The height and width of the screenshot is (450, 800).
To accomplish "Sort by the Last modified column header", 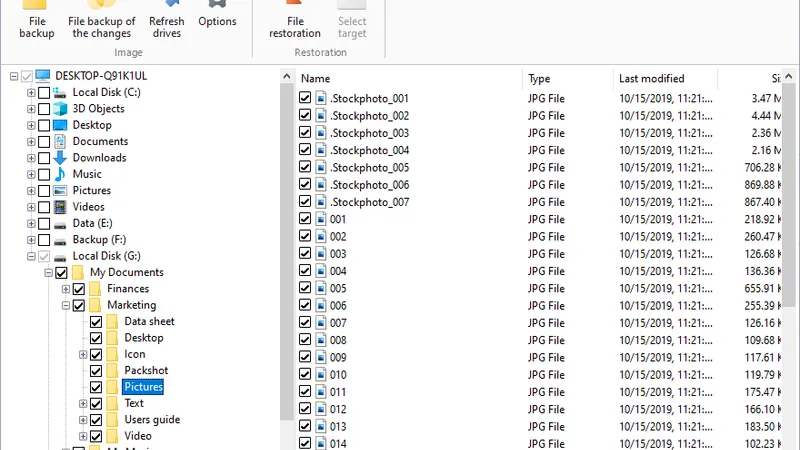I will [652, 78].
